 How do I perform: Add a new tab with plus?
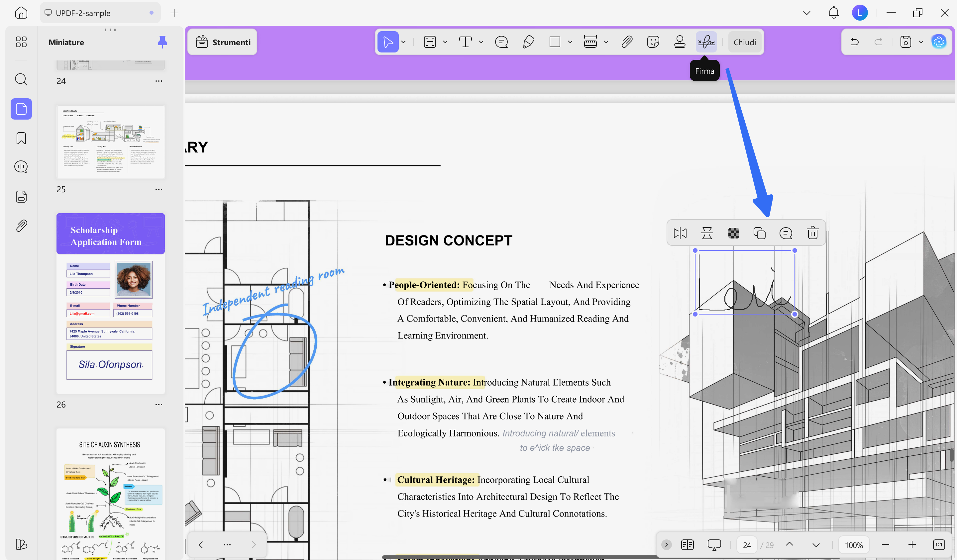point(174,13)
